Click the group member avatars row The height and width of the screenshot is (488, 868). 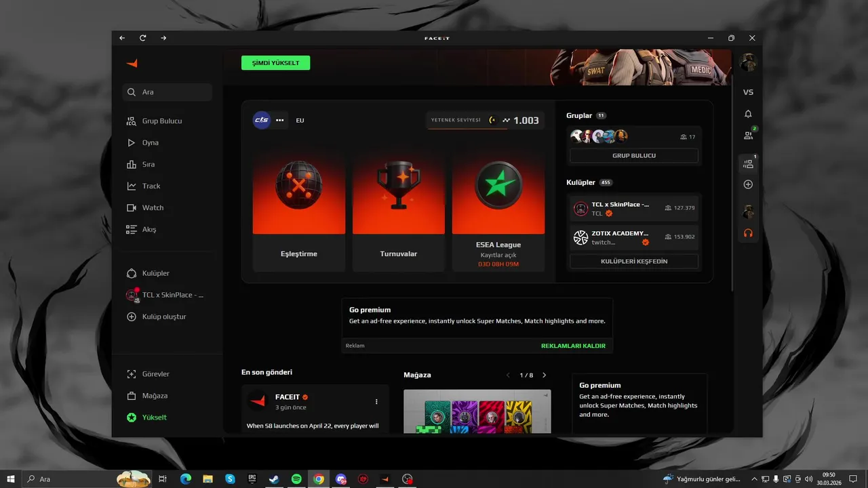(x=599, y=136)
